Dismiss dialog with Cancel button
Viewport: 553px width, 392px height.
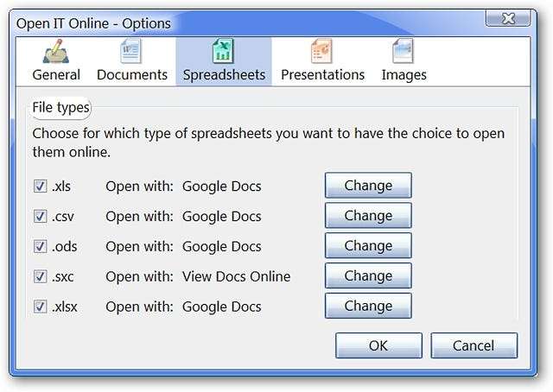pos(474,345)
